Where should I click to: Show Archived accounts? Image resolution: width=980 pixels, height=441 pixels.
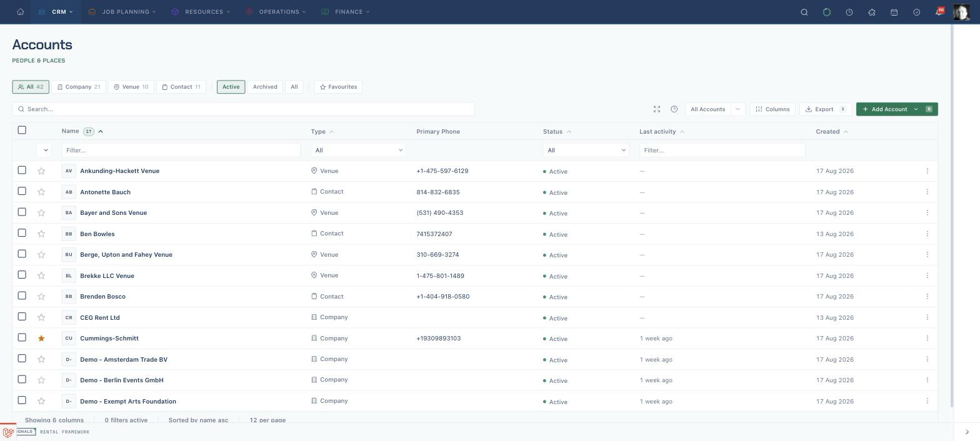click(265, 87)
